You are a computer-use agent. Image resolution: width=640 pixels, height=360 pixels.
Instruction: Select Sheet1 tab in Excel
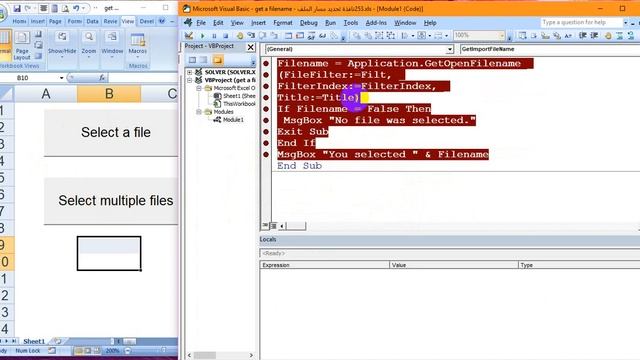[x=34, y=341]
